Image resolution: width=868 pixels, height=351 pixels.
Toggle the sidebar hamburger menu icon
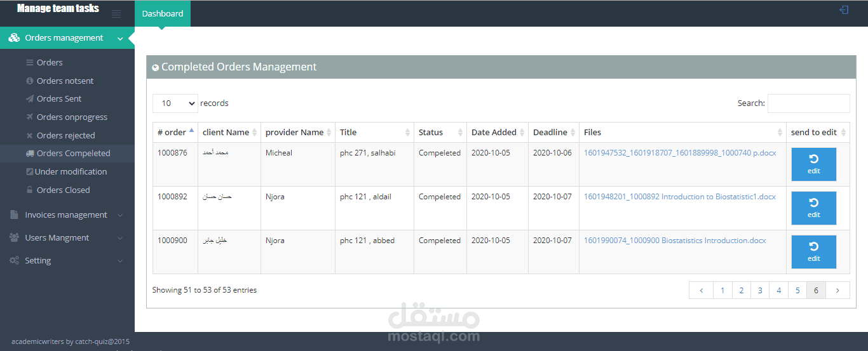[x=116, y=14]
